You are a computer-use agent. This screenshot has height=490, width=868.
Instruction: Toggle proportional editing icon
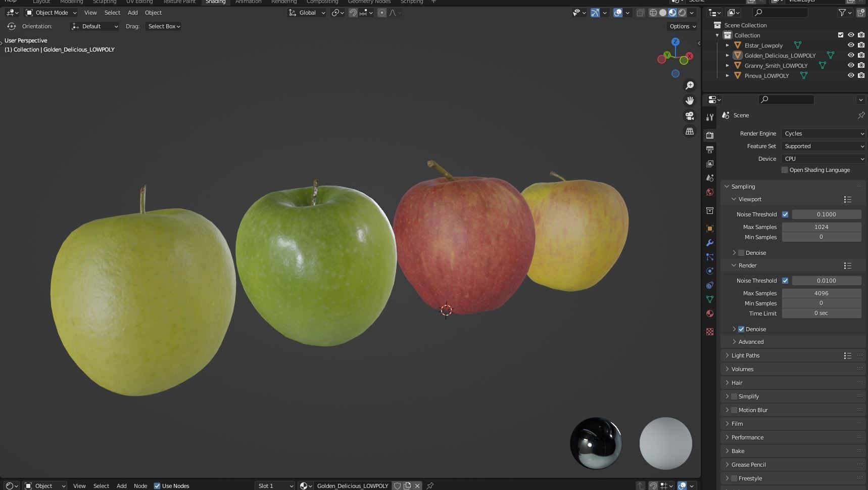(x=382, y=13)
